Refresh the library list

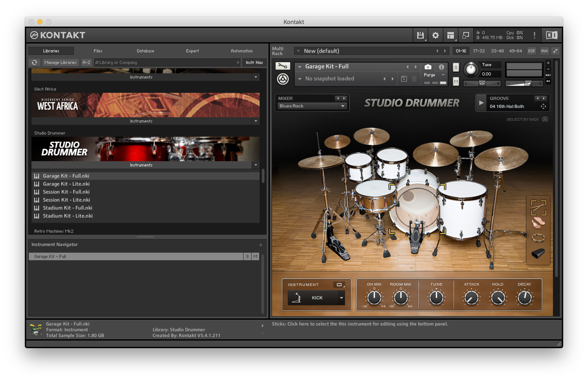34,62
